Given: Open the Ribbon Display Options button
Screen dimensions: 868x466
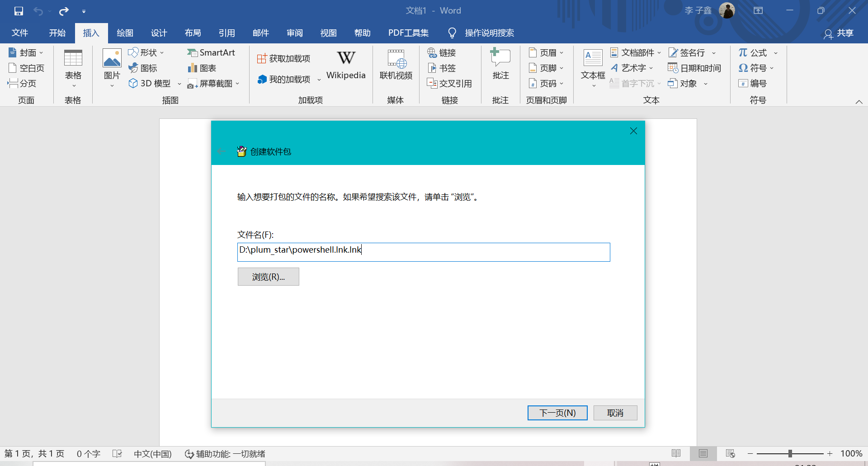Looking at the screenshot, I should (758, 11).
